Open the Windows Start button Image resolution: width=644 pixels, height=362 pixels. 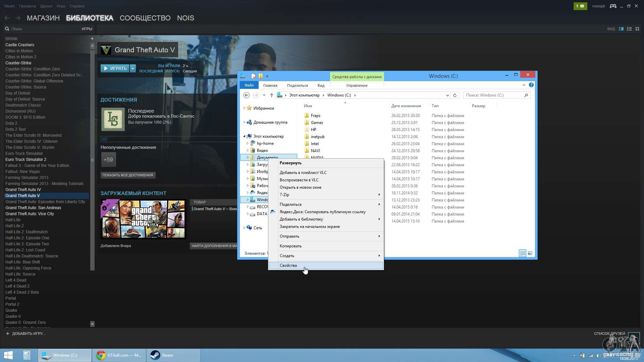click(8, 355)
